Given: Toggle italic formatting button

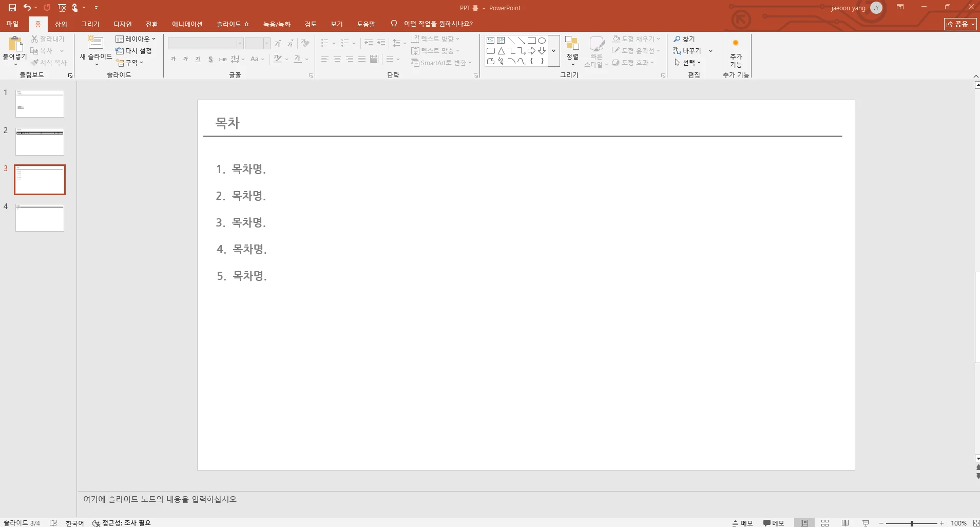Looking at the screenshot, I should point(186,59).
